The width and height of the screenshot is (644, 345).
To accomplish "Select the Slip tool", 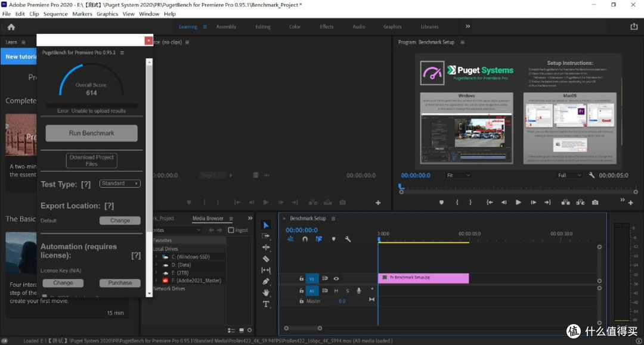I will coord(266,270).
